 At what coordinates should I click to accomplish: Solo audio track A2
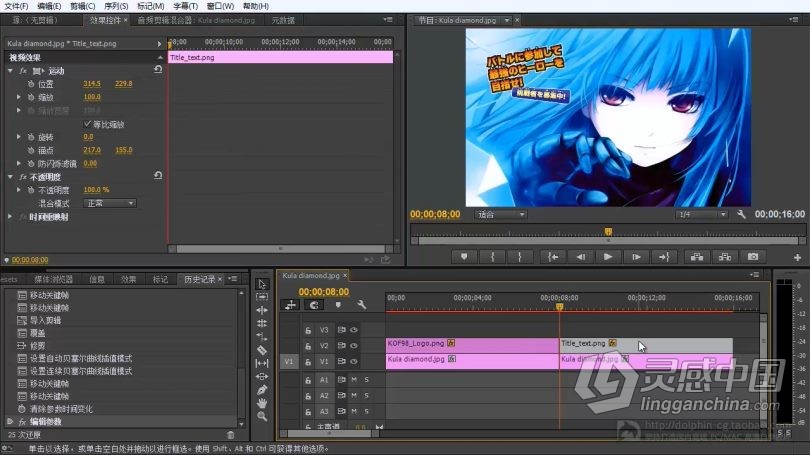click(x=366, y=396)
